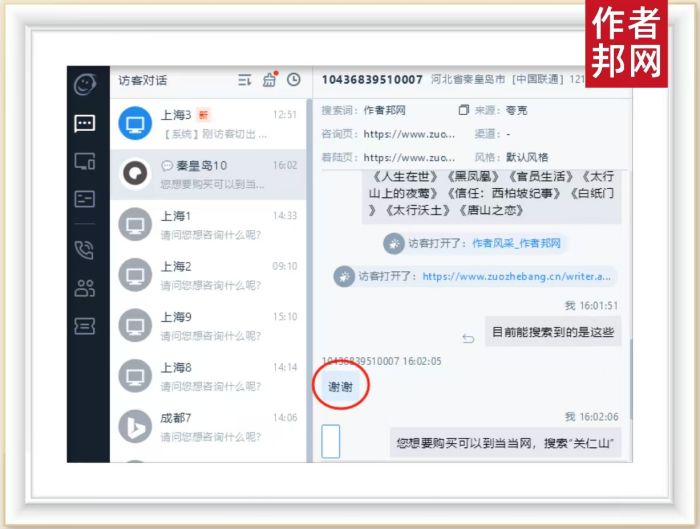Open the zuozhebang.cn/writer link
The height and width of the screenshot is (529, 700).
tap(518, 277)
